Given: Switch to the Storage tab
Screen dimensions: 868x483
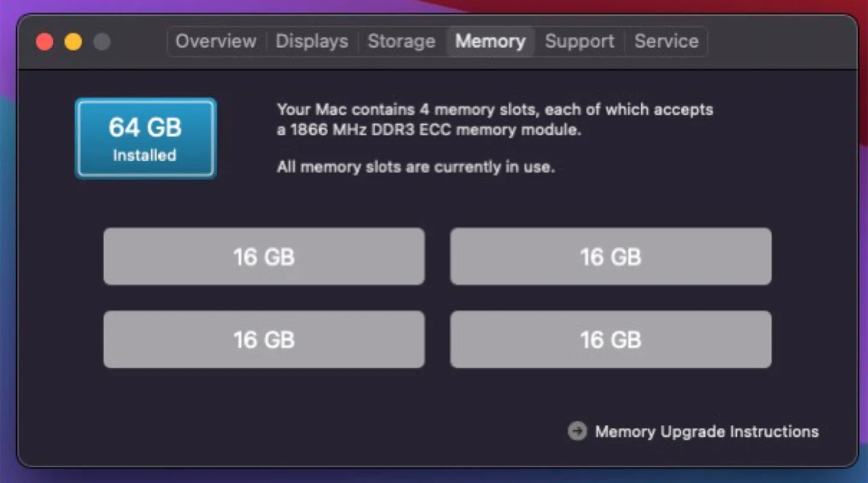Looking at the screenshot, I should click(x=401, y=41).
